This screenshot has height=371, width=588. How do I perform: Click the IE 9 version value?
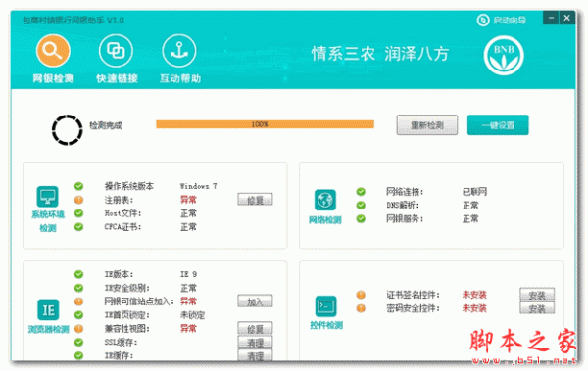point(188,274)
